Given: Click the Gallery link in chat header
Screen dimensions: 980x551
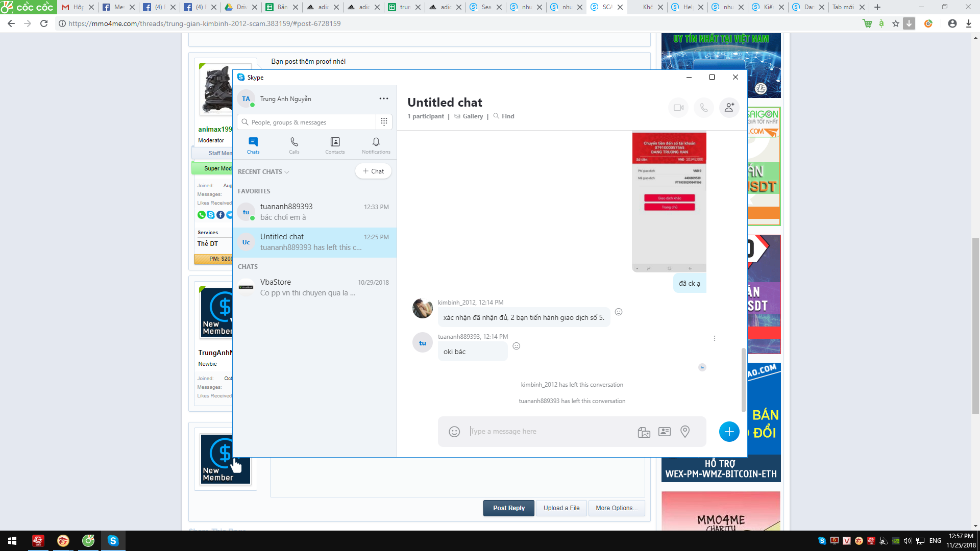Looking at the screenshot, I should pos(473,116).
